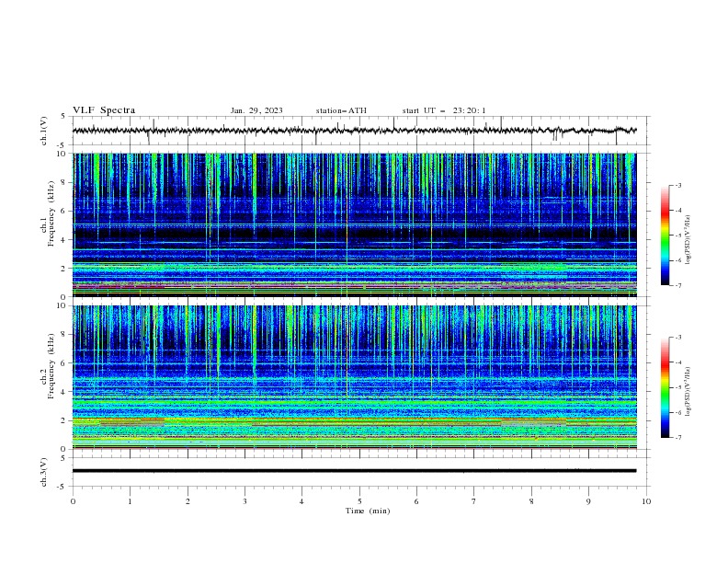This screenshot has height=563, width=728.
Task: Click the ch.1 spectrogram "4" kHz tick label
Action: 64,240
